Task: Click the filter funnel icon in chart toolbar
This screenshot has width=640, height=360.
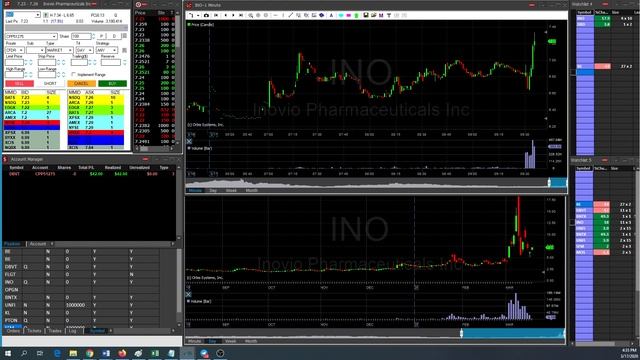Action: (389, 15)
